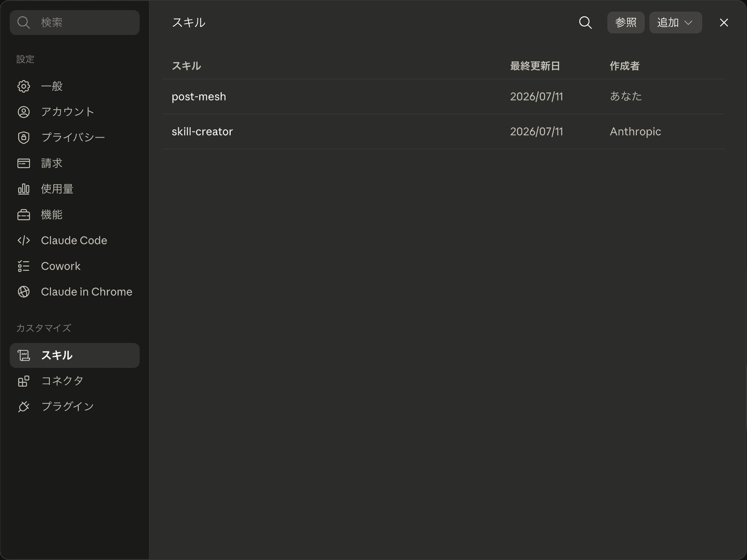Viewport: 747px width, 560px height.
Task: Click the toolbox icon beside 機能
Action: [x=24, y=215]
